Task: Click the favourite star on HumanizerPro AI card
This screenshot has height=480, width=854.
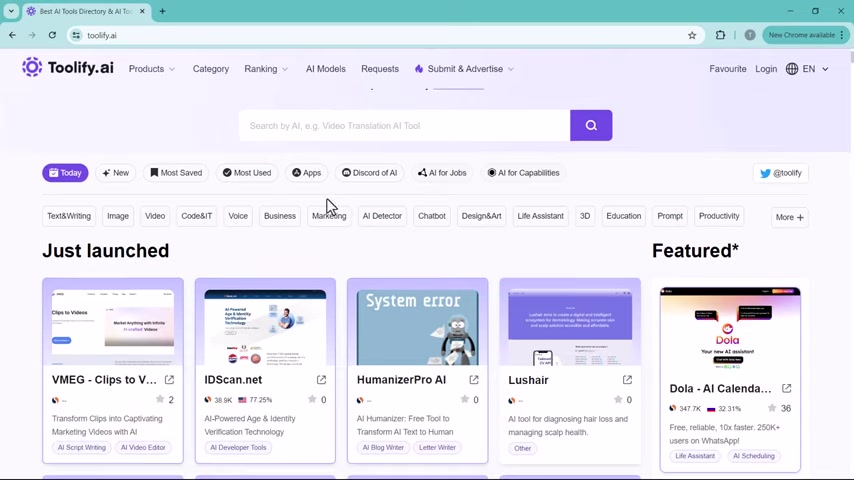Action: (465, 399)
